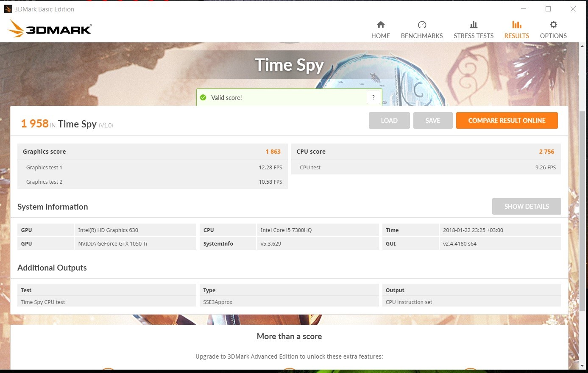This screenshot has width=588, height=373.
Task: Select the RESULTS menu label
Action: click(517, 36)
